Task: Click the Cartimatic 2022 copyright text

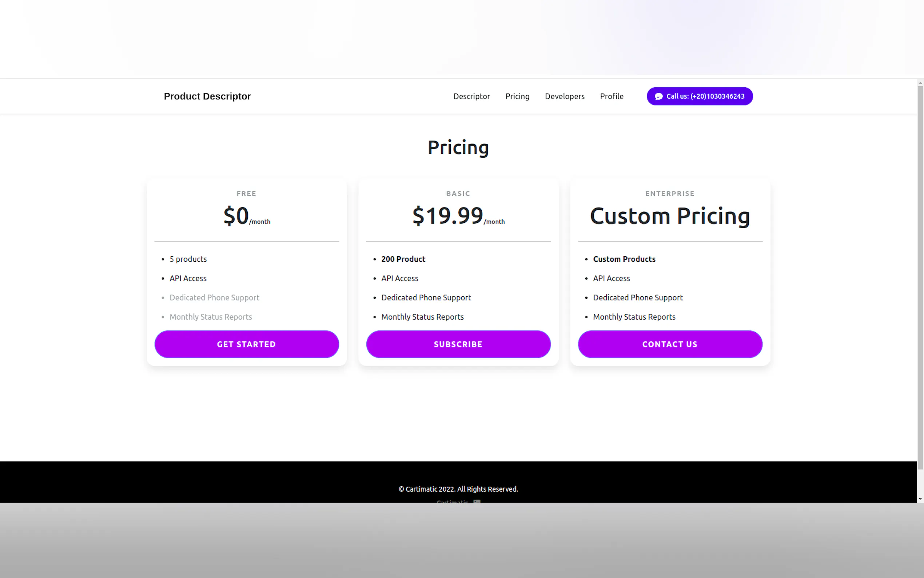Action: tap(458, 489)
